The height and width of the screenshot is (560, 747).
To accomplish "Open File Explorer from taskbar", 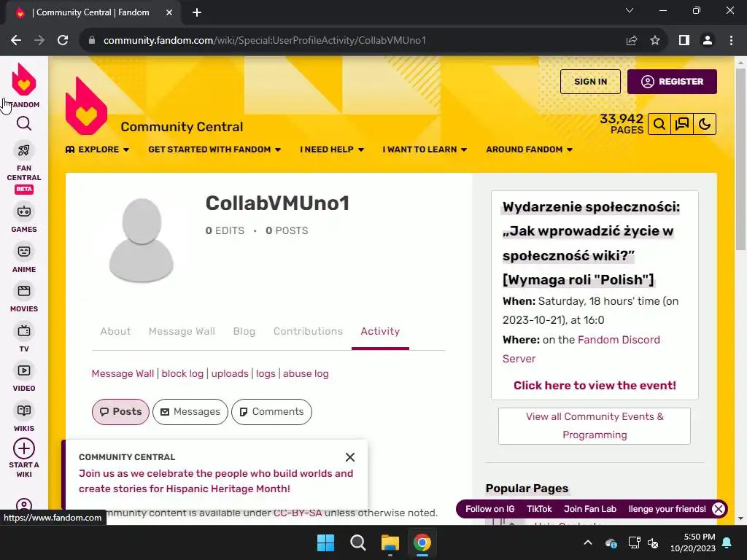I will tap(390, 542).
